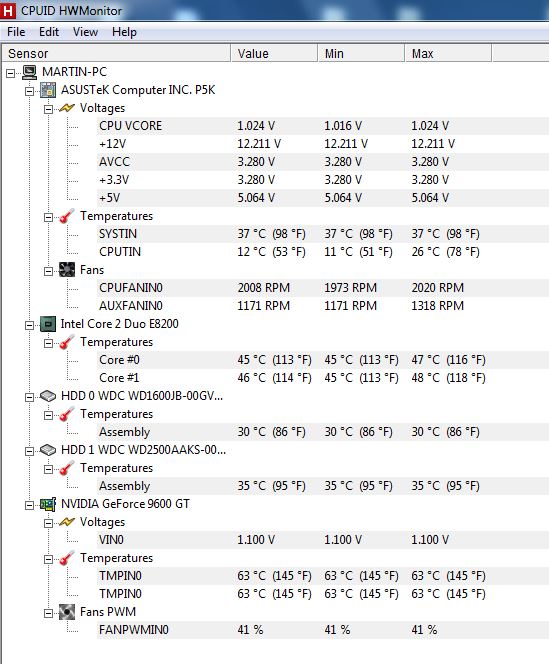Collapse Temperatures group under Intel Core 2 Duo
This screenshot has height=664, width=549.
click(x=49, y=343)
